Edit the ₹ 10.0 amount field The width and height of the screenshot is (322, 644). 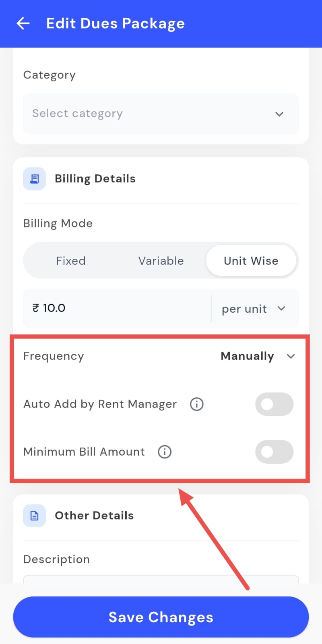tap(117, 308)
